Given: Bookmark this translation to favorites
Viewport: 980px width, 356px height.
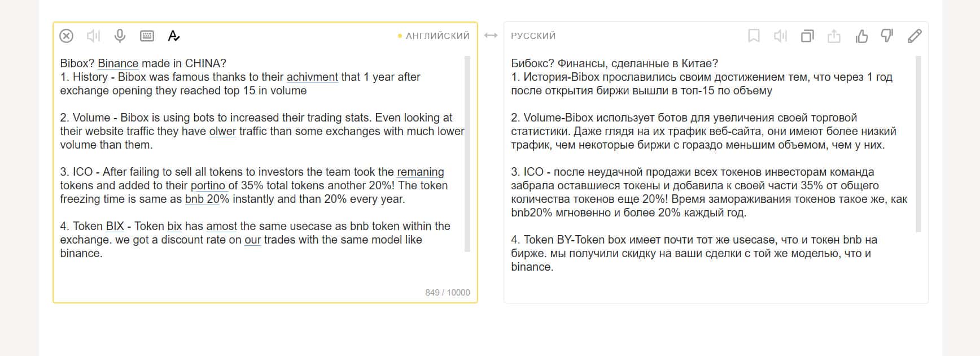Looking at the screenshot, I should coord(754,36).
